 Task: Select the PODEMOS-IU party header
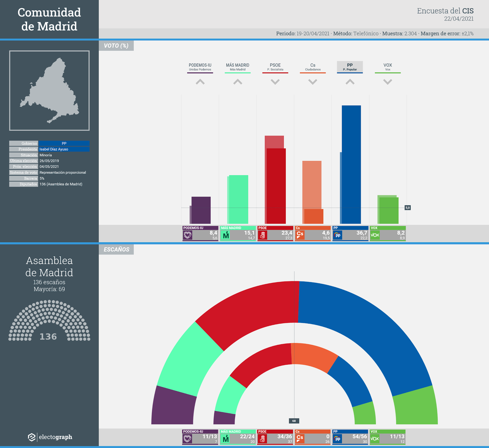tap(200, 67)
